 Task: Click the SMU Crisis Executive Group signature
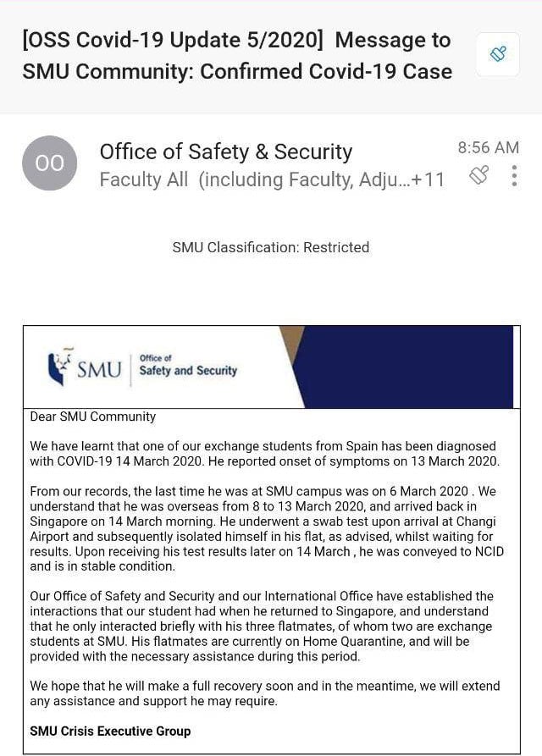[110, 731]
